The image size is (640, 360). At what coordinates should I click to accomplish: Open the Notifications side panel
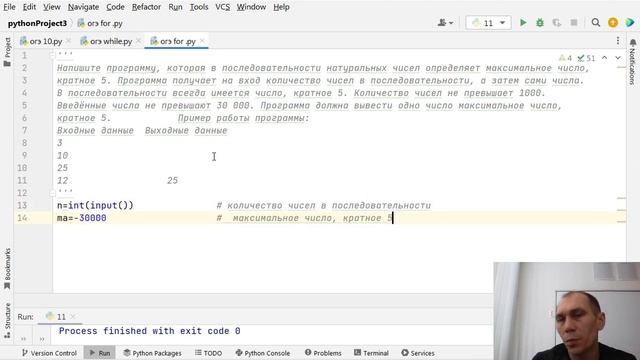(x=633, y=61)
